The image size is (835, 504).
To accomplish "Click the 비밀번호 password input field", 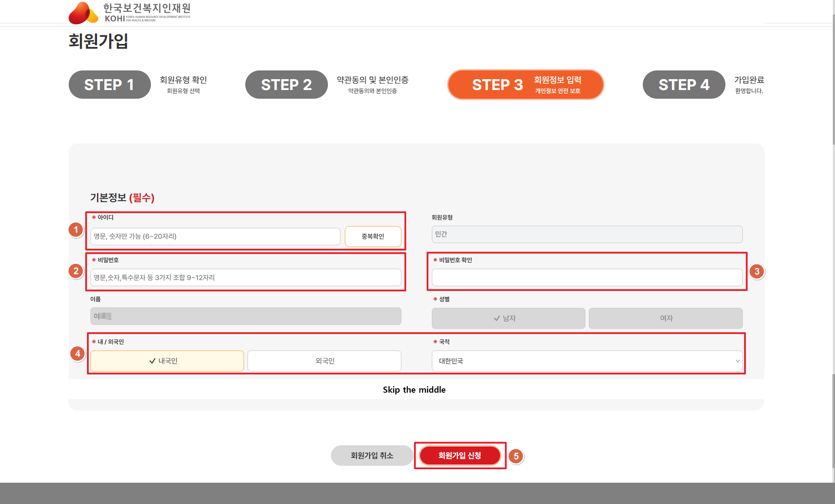I will [x=246, y=277].
